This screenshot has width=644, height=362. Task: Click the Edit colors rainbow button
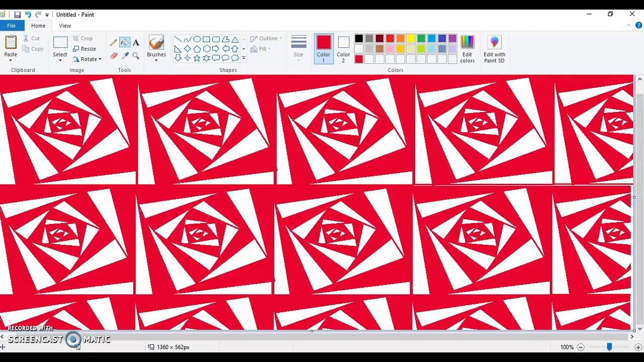467,49
